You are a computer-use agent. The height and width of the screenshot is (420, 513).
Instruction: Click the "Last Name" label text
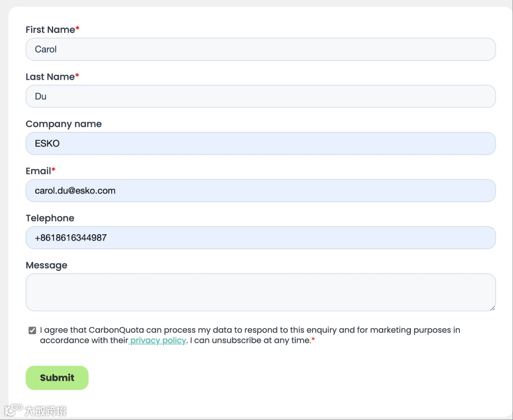coord(50,76)
